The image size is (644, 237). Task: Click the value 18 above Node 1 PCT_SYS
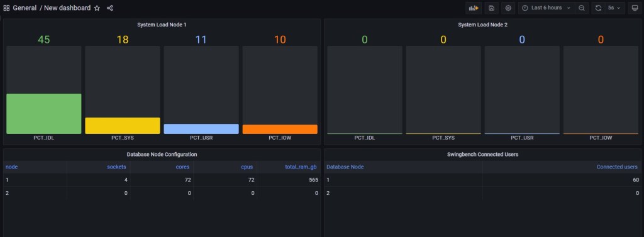click(123, 40)
